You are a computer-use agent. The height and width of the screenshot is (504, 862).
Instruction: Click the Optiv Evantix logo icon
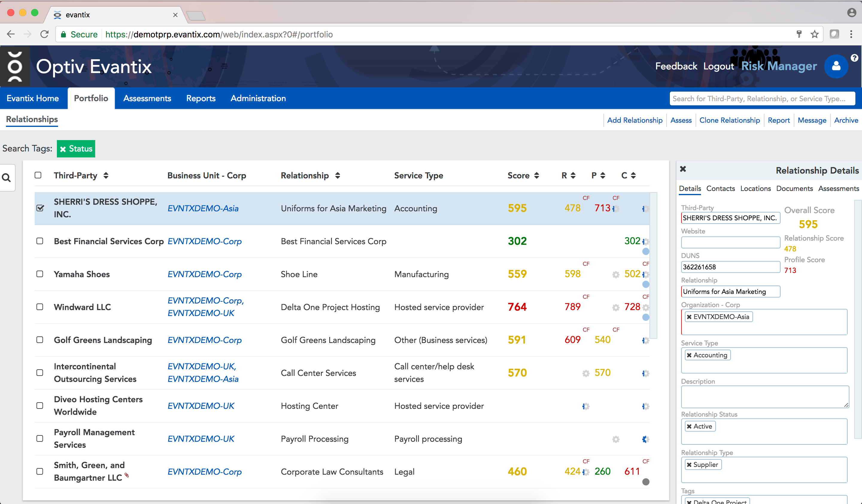coord(15,66)
